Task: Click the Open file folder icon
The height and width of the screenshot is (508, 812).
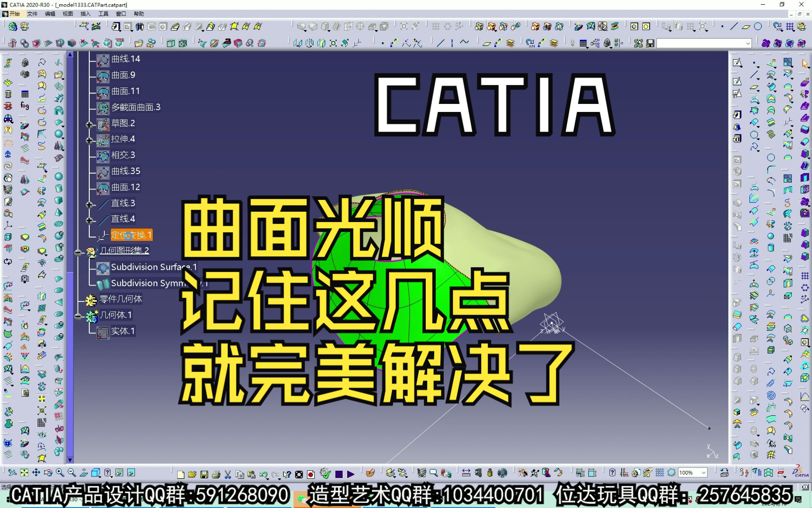Action: pyautogui.click(x=192, y=474)
